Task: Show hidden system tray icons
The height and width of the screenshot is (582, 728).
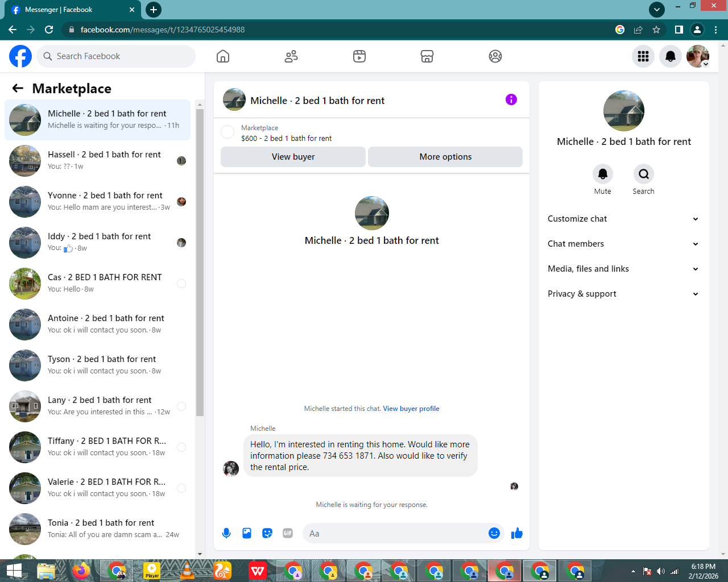Action: click(633, 571)
